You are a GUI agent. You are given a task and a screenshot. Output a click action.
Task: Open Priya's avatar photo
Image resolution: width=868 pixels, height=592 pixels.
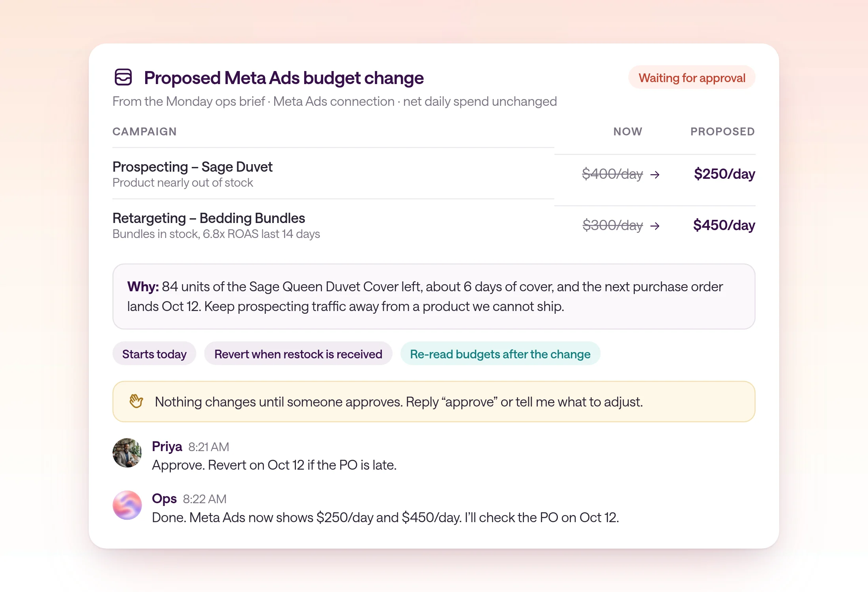pyautogui.click(x=127, y=453)
